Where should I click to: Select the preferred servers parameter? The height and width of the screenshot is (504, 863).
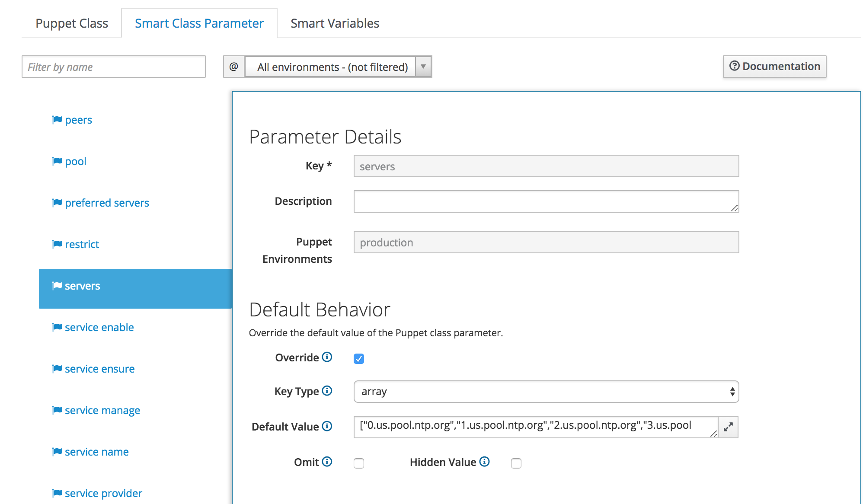tap(107, 203)
